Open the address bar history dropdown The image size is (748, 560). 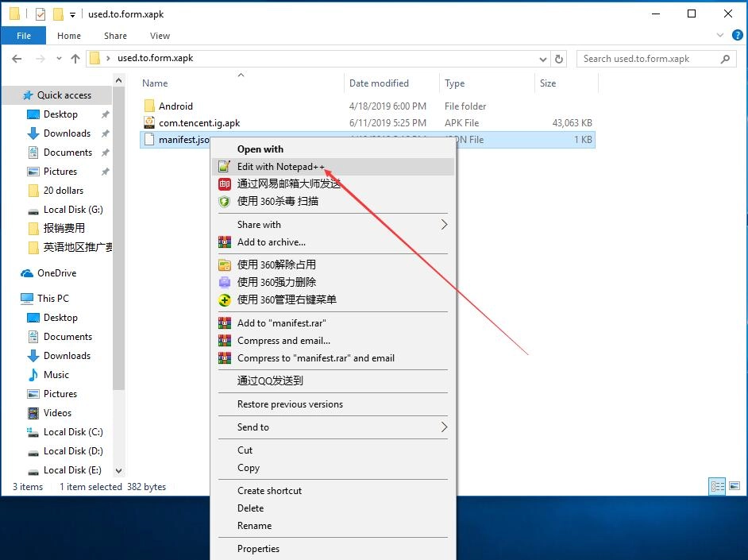(x=543, y=59)
